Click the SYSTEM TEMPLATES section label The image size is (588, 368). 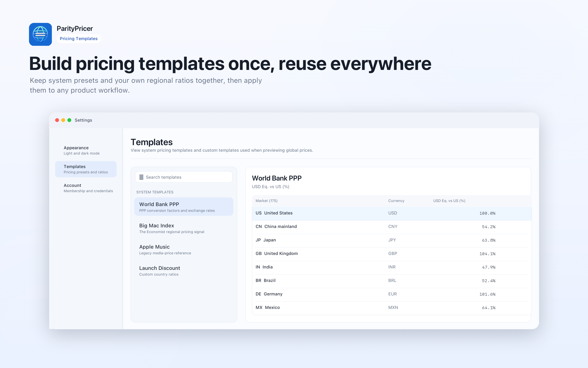pos(155,192)
